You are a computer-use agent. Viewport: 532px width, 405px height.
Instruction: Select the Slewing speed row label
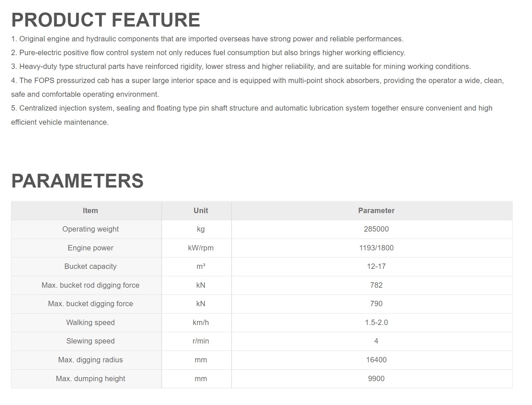[x=90, y=341]
